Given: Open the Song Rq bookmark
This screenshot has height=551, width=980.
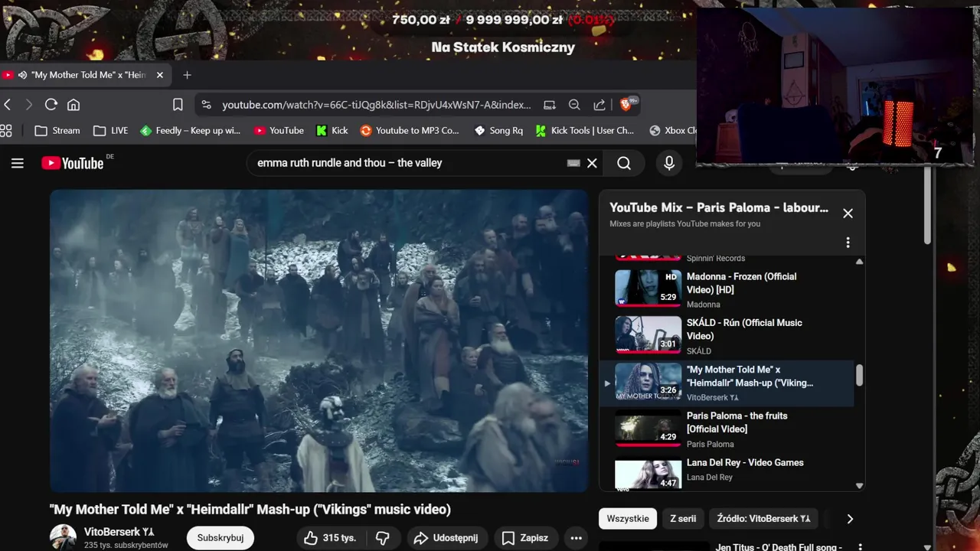Looking at the screenshot, I should point(498,131).
